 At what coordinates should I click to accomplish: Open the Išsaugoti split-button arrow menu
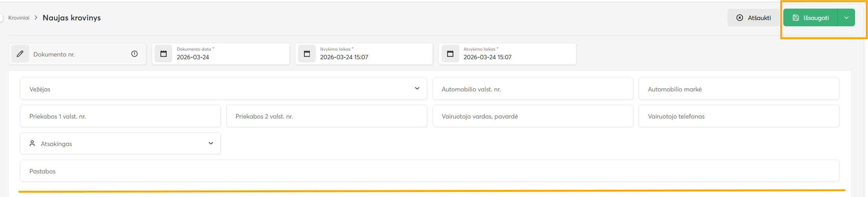[846, 18]
